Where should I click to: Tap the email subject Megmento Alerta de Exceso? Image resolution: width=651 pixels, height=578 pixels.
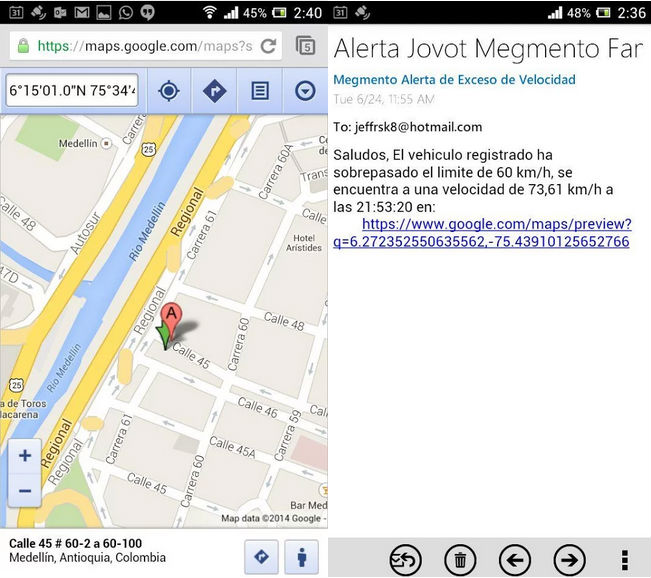coord(454,79)
